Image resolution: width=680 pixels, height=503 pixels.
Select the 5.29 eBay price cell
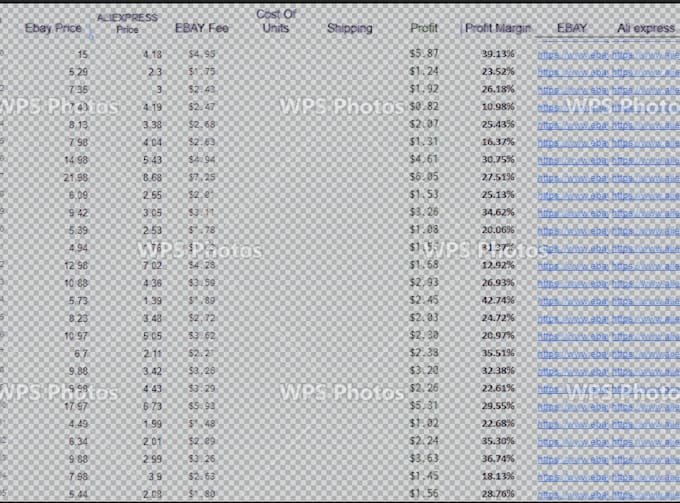point(78,72)
